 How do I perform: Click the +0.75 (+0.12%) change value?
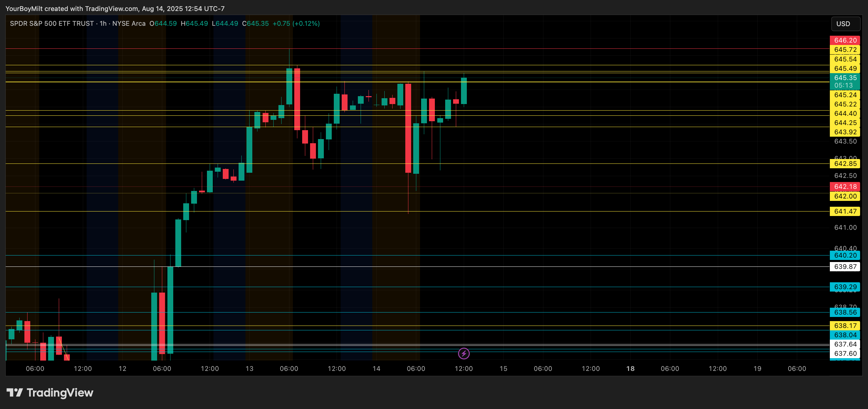[296, 24]
